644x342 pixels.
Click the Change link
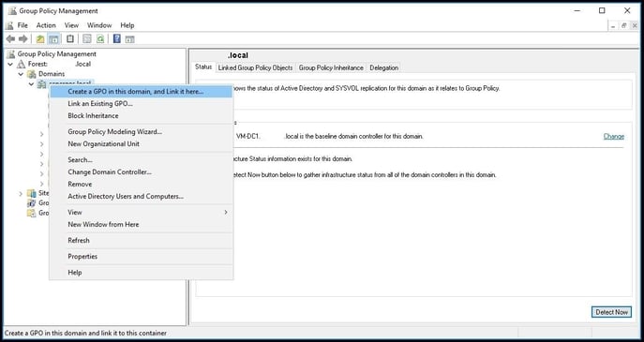coord(614,136)
